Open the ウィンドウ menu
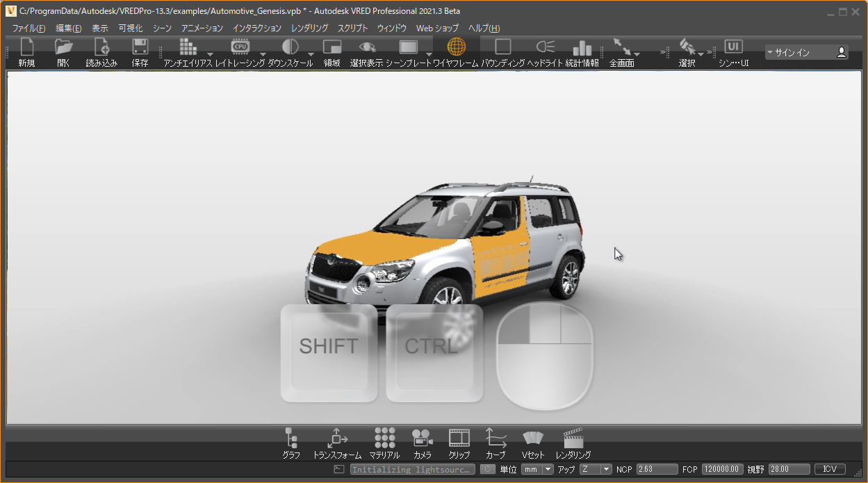This screenshot has width=868, height=483. [x=392, y=28]
